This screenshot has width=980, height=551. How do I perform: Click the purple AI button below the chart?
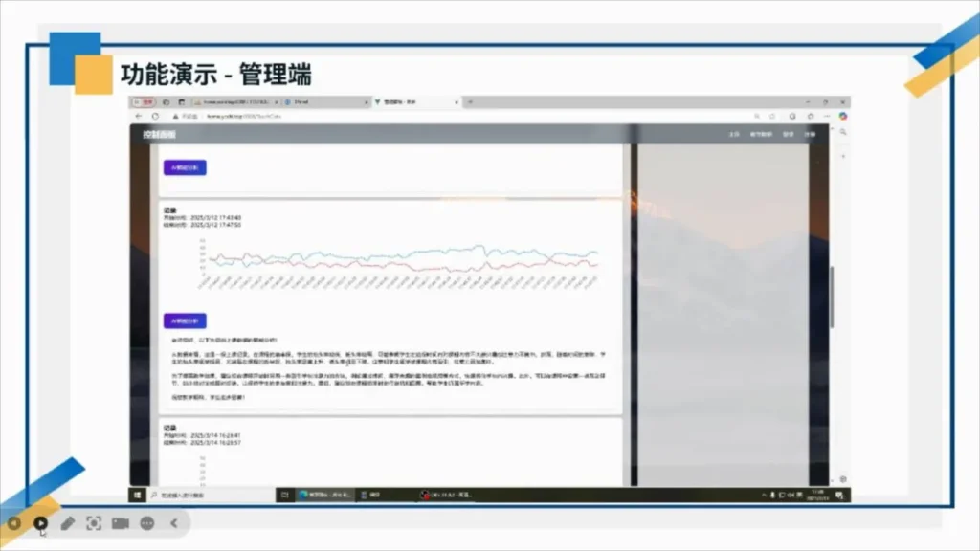[185, 320]
